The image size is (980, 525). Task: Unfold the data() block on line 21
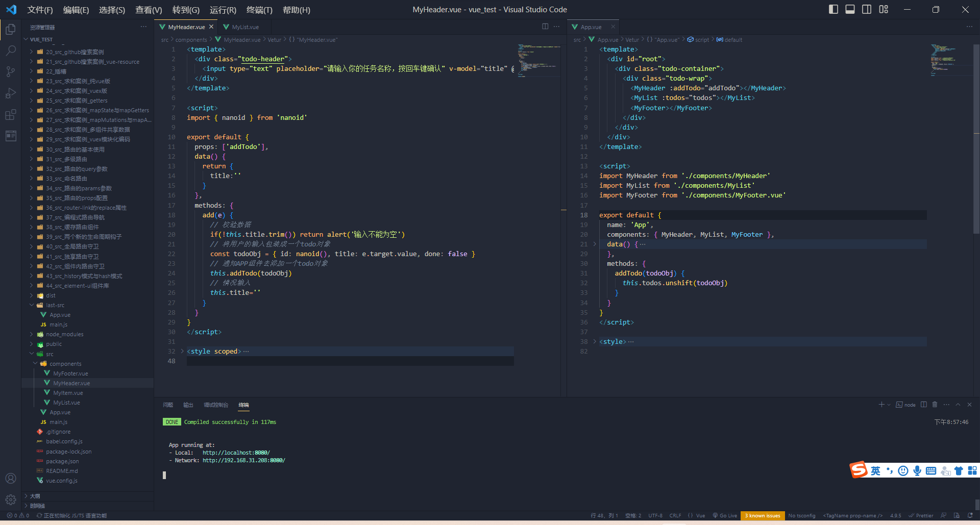595,244
